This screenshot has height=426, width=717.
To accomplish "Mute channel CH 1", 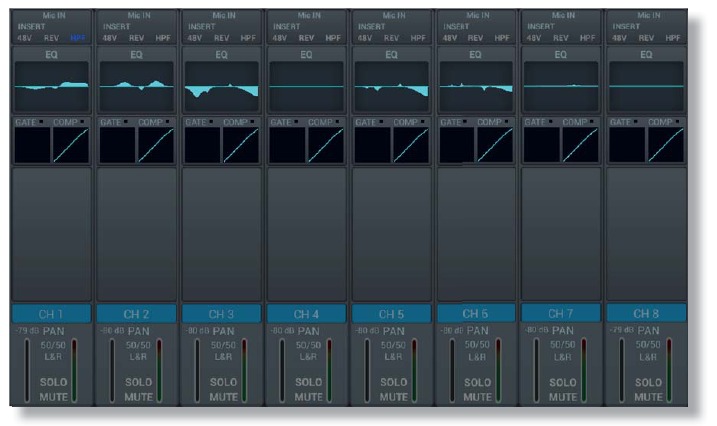I will click(54, 397).
